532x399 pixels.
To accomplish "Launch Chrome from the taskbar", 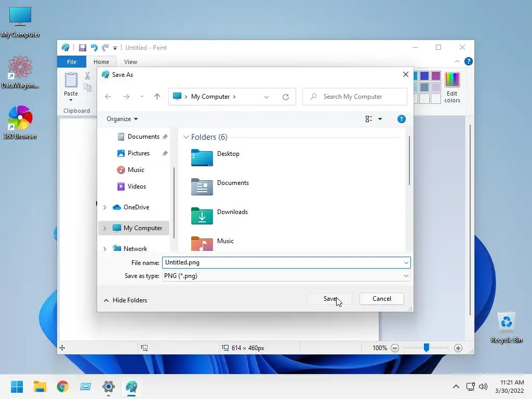I will 63,387.
